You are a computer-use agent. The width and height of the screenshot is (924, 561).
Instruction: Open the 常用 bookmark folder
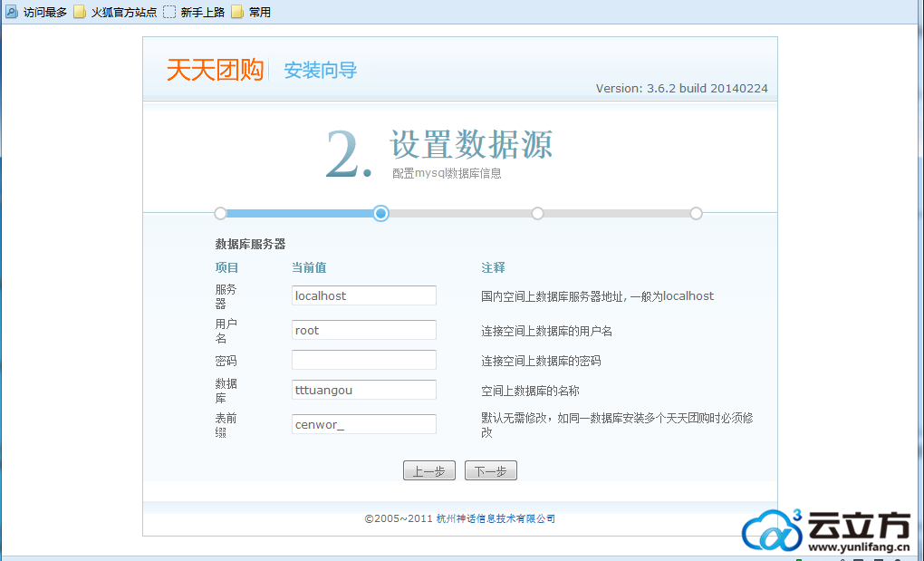click(251, 12)
